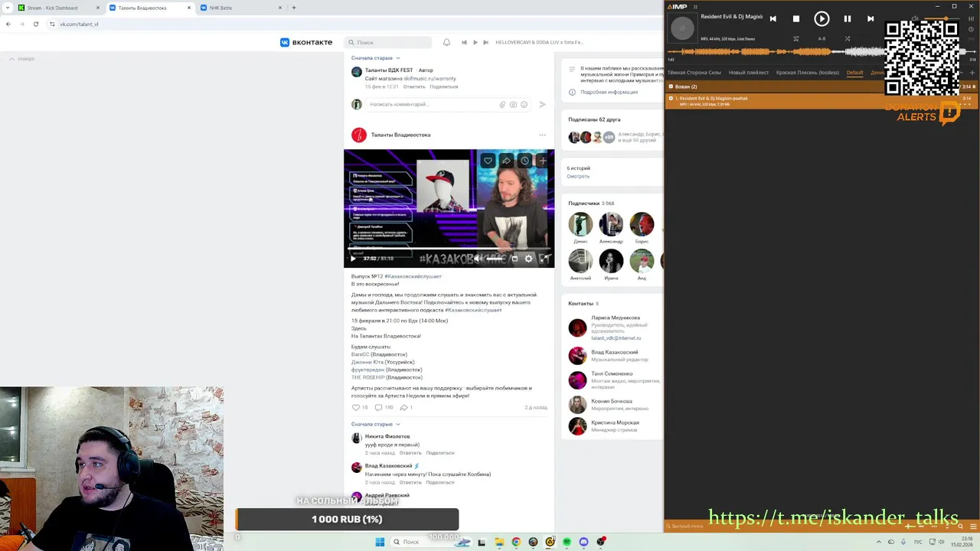
Task: Play VK header music player
Action: pyautogui.click(x=475, y=42)
